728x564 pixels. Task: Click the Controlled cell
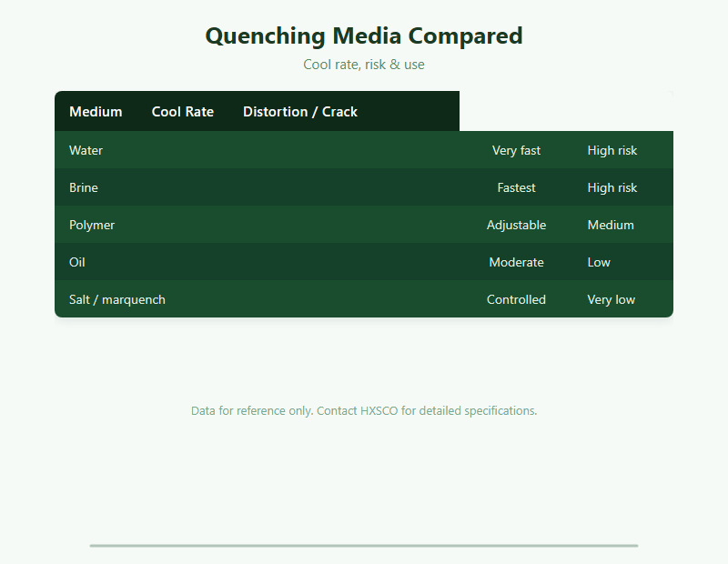516,299
